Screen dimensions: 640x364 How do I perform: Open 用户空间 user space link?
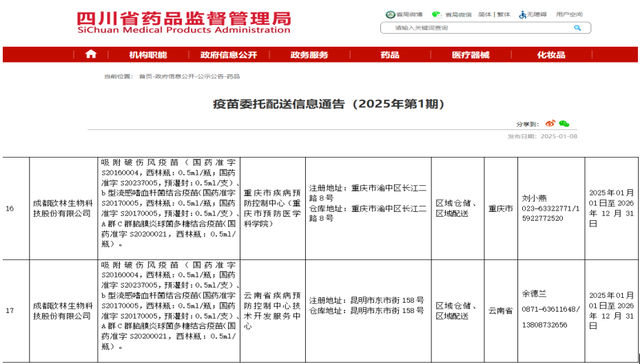pyautogui.click(x=569, y=14)
